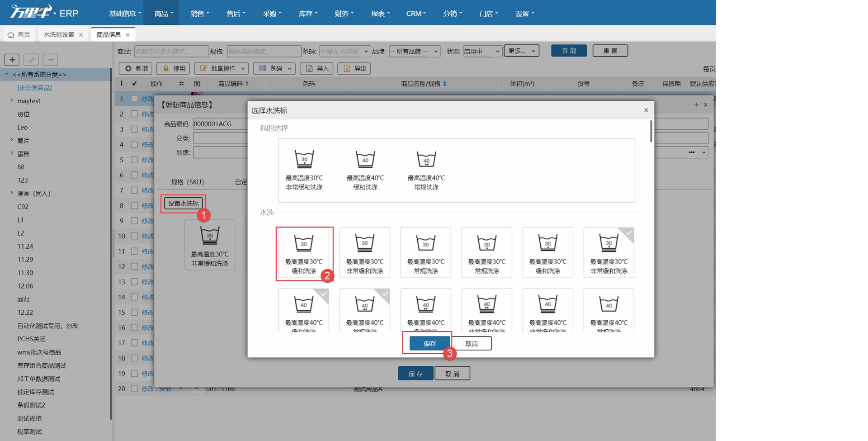868x441 pixels.
Task: Select the checked 40°C 常规洗涤 tile under 水洗
Action: [364, 311]
